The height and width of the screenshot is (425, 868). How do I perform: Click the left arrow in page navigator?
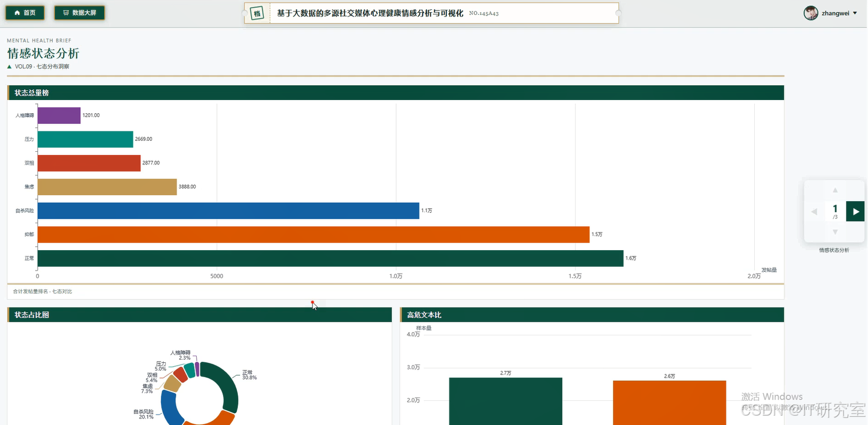point(814,212)
